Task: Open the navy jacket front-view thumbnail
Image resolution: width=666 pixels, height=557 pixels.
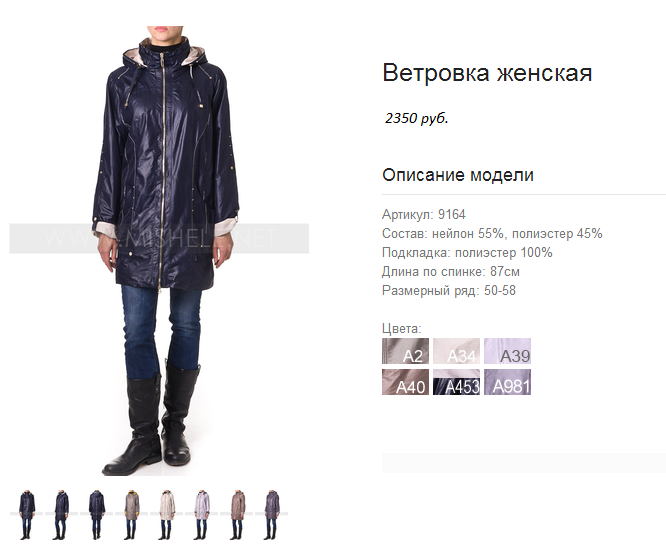Action: pyautogui.click(x=26, y=515)
